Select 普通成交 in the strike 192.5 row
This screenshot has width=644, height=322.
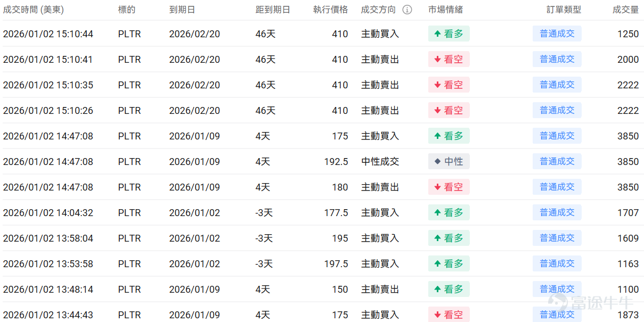(557, 161)
